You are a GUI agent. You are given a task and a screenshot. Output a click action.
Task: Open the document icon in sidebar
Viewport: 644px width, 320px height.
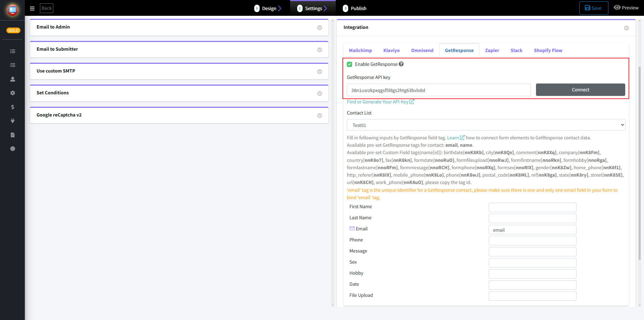13,135
